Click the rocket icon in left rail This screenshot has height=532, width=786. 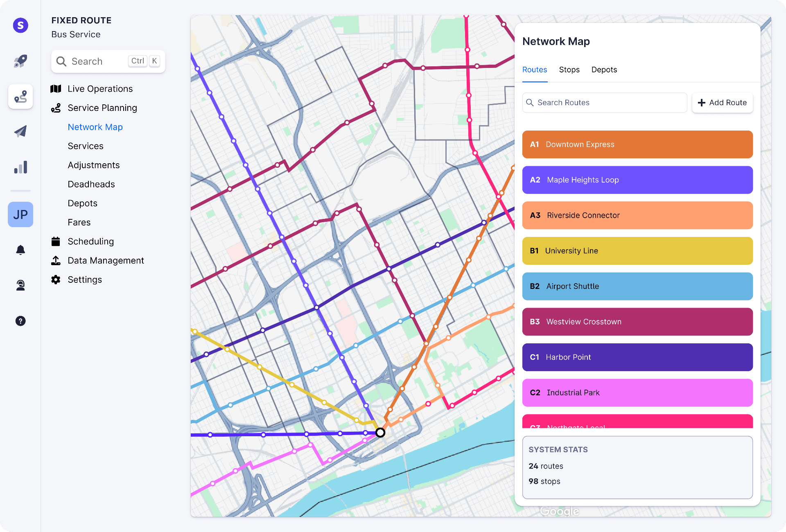click(x=20, y=61)
